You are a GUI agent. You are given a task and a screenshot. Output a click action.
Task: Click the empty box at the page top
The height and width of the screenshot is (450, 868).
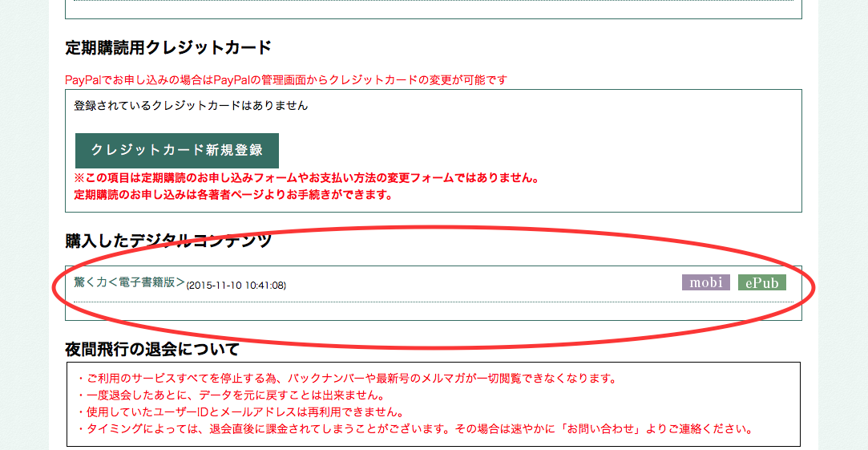(433, 8)
